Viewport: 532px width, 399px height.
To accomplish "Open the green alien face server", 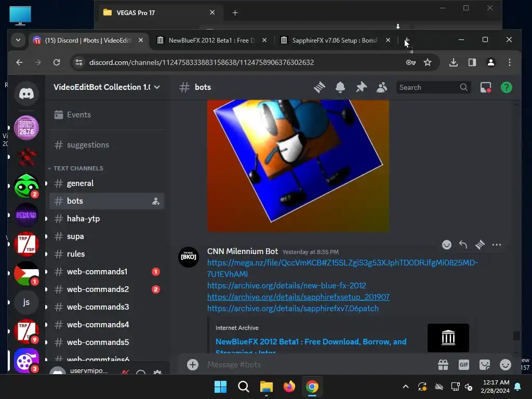I will (26, 186).
